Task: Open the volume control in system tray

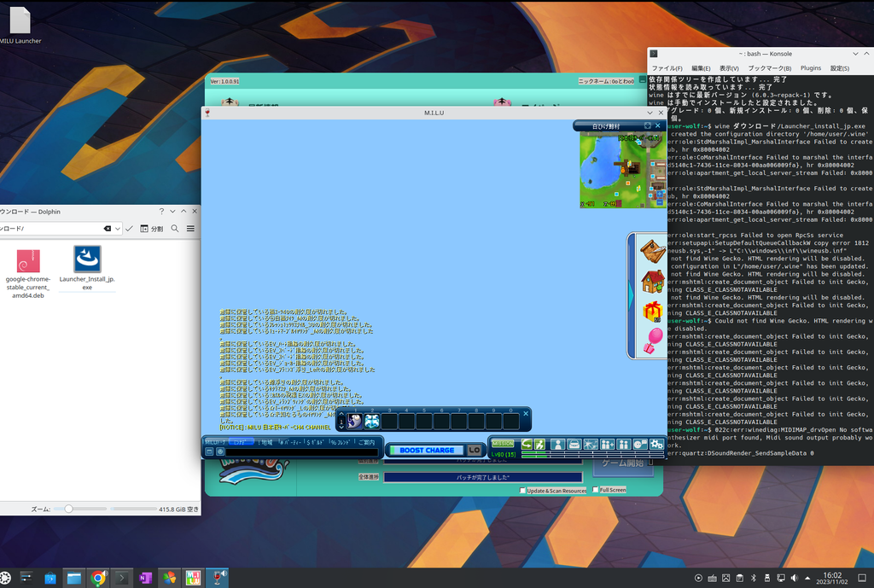Action: point(794,578)
